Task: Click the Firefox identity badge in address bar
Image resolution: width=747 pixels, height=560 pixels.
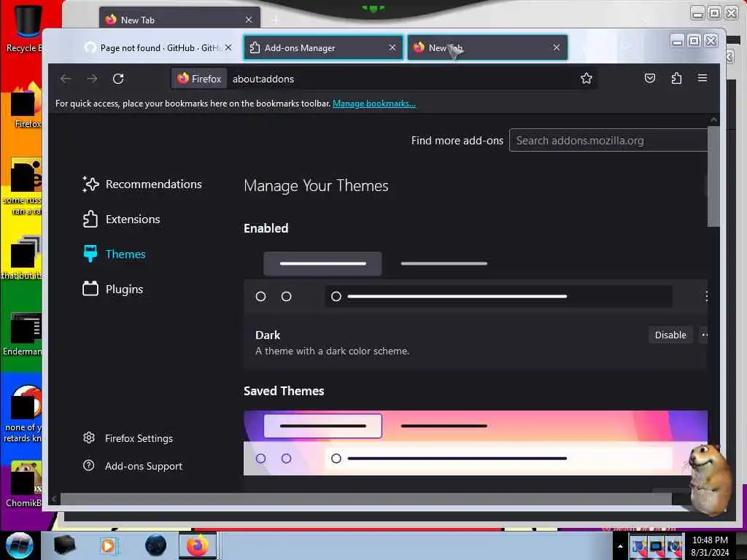Action: pos(199,79)
